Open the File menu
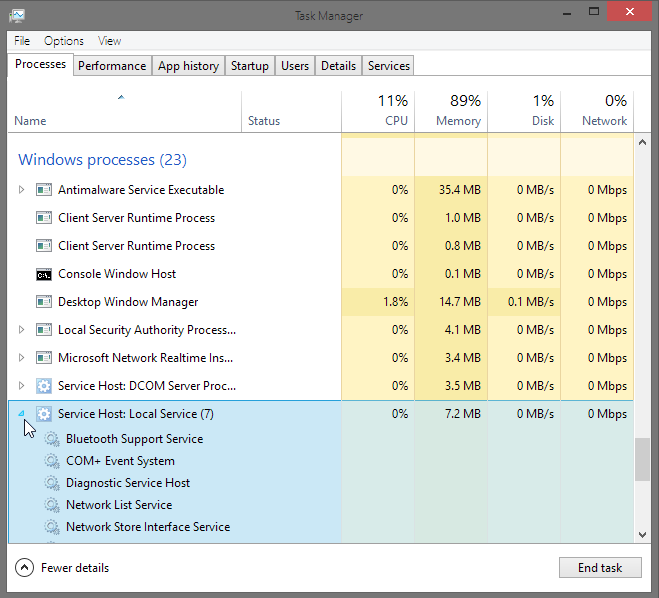The width and height of the screenshot is (659, 598). (x=22, y=41)
